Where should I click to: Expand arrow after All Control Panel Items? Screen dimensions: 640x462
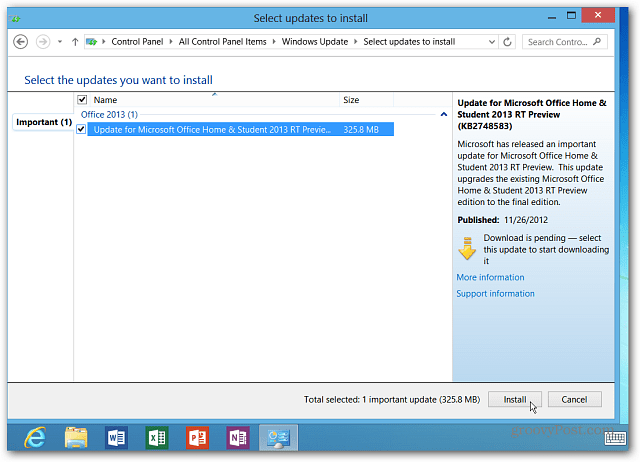pos(273,42)
